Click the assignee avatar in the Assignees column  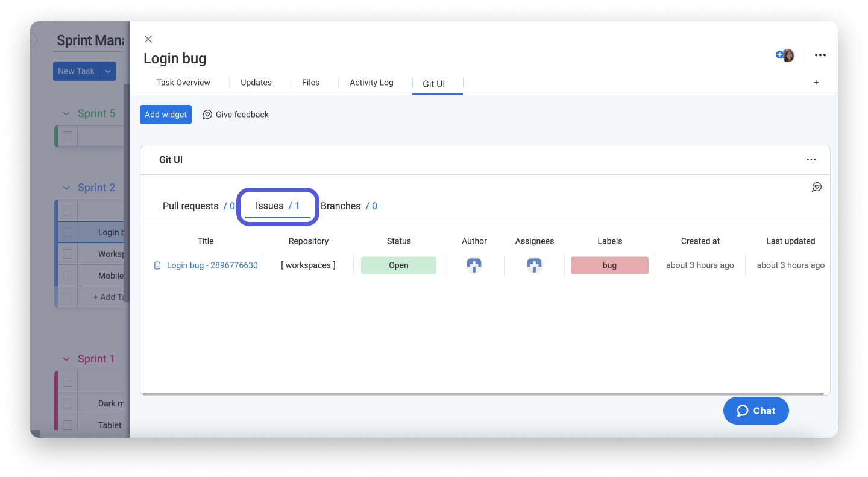click(534, 265)
